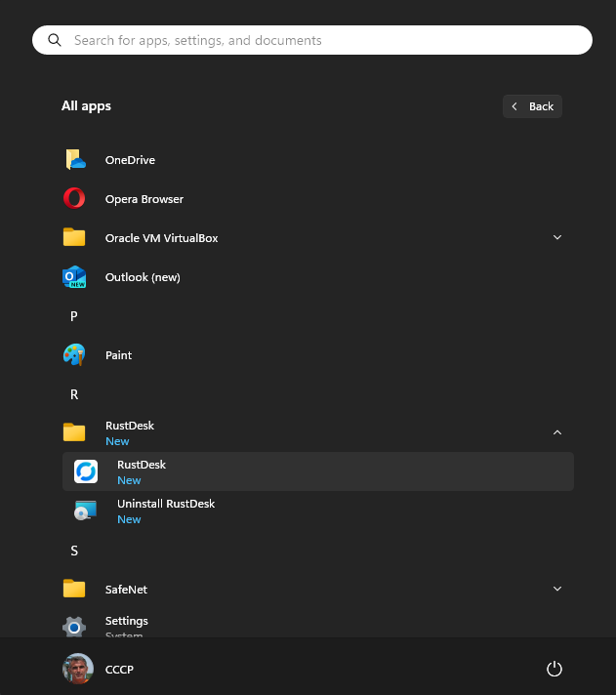This screenshot has height=695, width=616.
Task: Click the RustDesk app name text
Action: tap(142, 465)
